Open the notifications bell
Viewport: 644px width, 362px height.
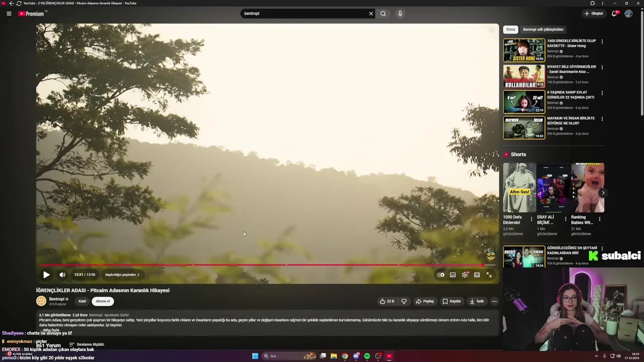614,14
